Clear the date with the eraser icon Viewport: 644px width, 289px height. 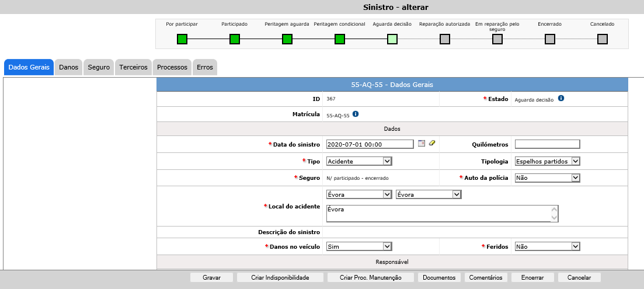pyautogui.click(x=432, y=144)
